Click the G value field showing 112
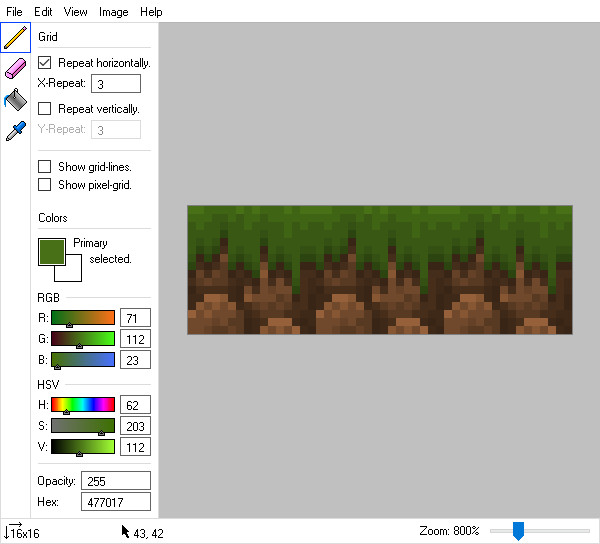The image size is (600, 544). click(135, 339)
